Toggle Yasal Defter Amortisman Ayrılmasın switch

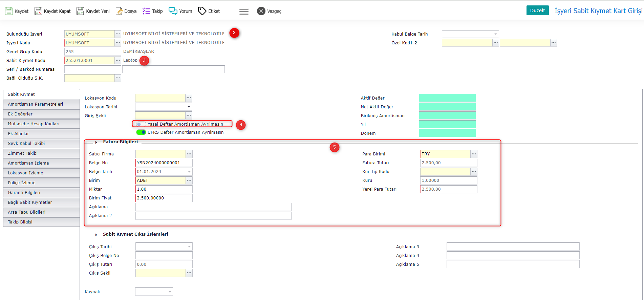tap(141, 124)
